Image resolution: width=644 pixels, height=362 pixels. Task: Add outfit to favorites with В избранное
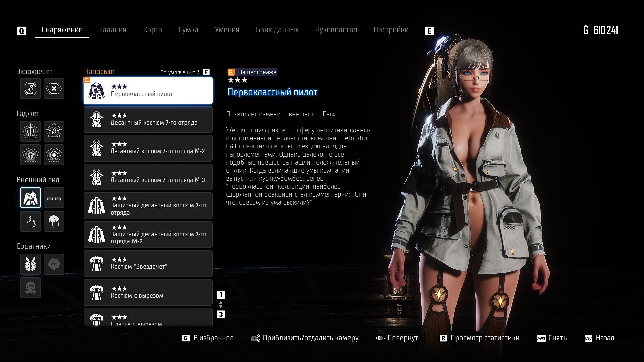[x=208, y=338]
